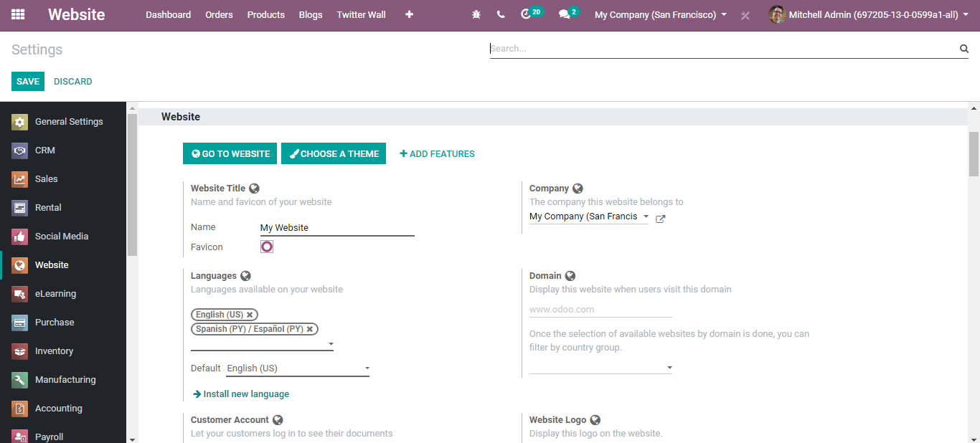Click the website Name input field

337,228
